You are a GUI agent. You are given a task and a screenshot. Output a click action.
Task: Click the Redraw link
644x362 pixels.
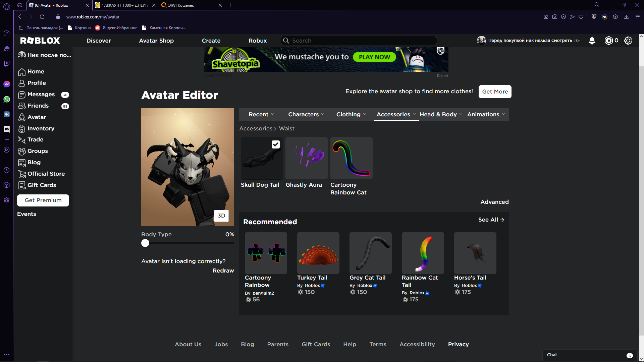coord(223,271)
